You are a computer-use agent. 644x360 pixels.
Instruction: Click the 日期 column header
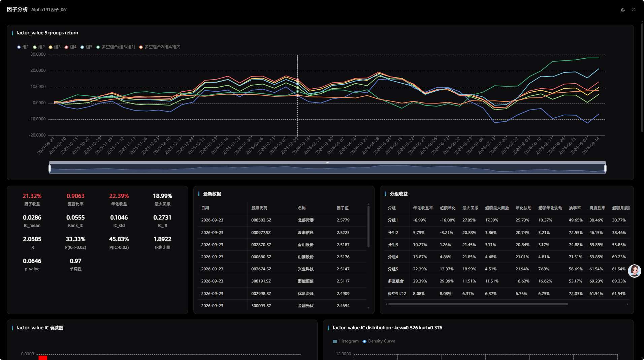(x=205, y=208)
